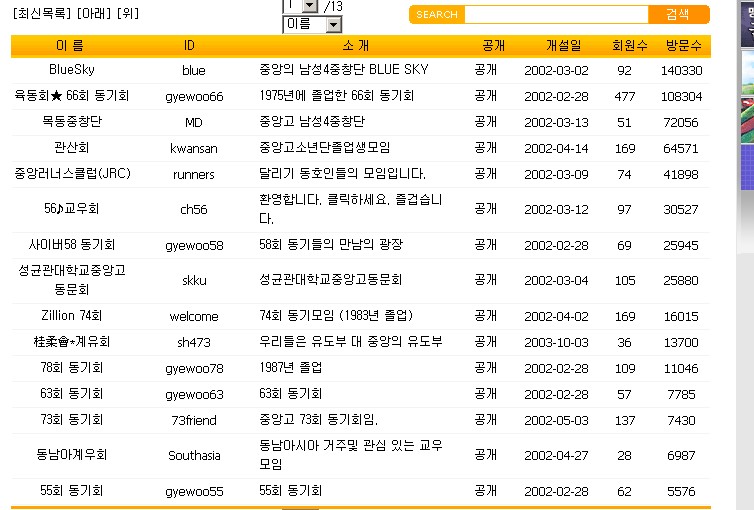Click the [최신목록] link
754x510 pixels.
(41, 14)
